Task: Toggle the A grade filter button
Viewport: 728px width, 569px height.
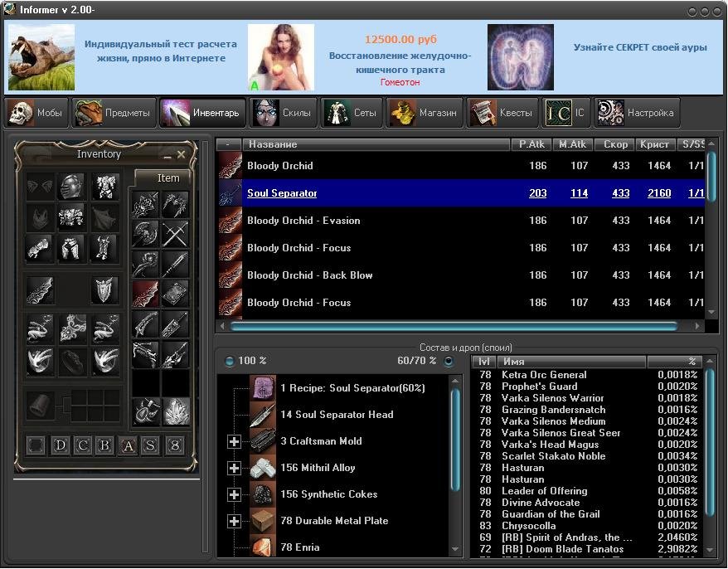Action: pyautogui.click(x=128, y=445)
